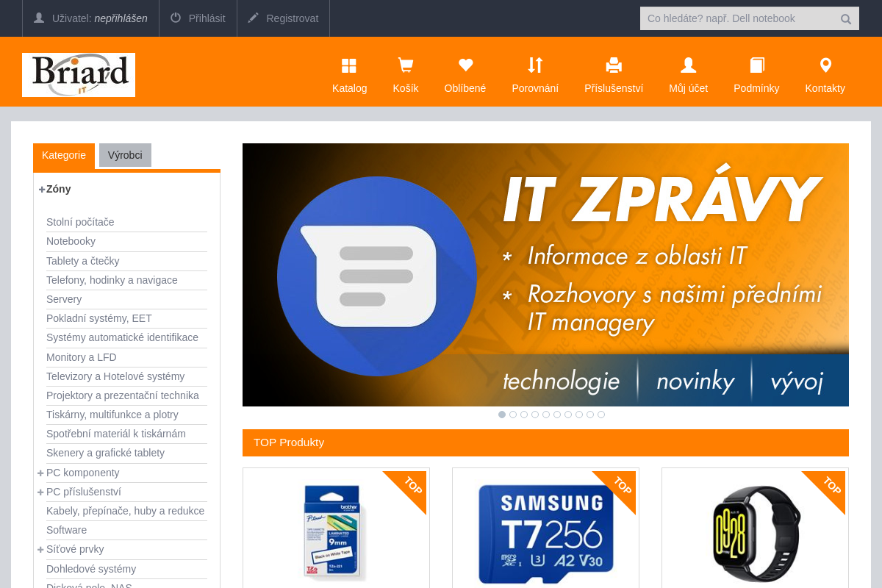The height and width of the screenshot is (588, 882).
Task: Open the Košík shopping cart icon
Action: pyautogui.click(x=405, y=65)
